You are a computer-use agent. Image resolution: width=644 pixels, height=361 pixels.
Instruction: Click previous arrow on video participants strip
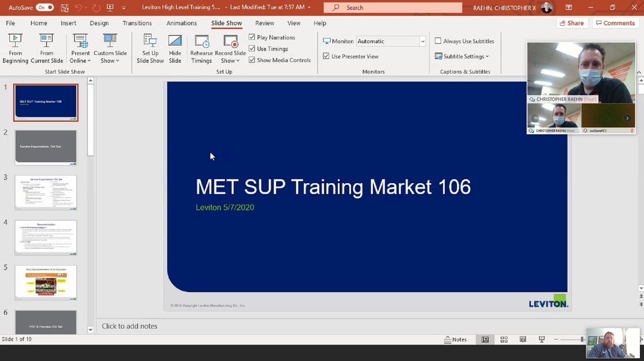(x=535, y=118)
